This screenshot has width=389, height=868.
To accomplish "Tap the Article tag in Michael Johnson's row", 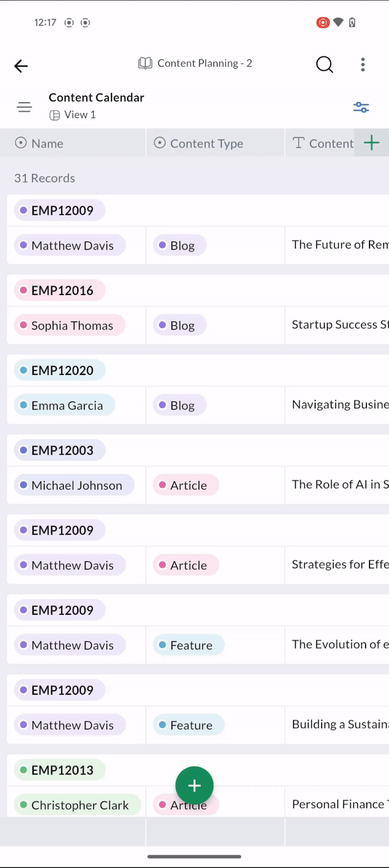I will [x=186, y=485].
